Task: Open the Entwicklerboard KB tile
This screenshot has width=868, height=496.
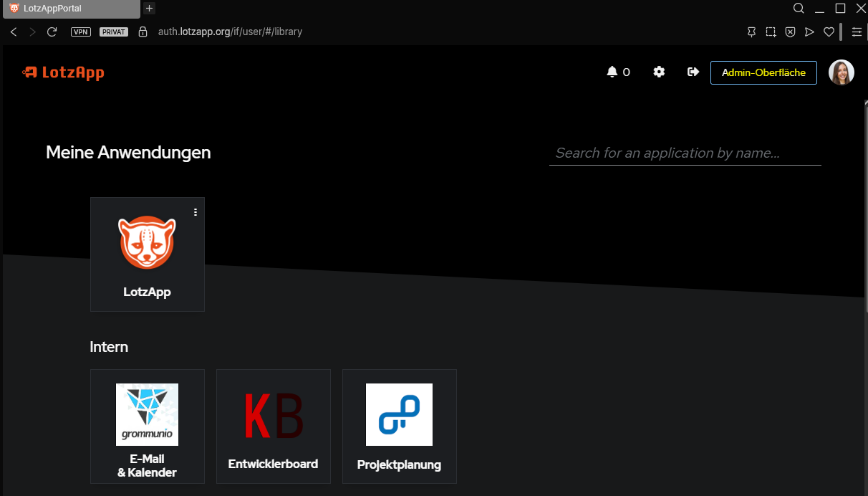Action: tap(273, 426)
